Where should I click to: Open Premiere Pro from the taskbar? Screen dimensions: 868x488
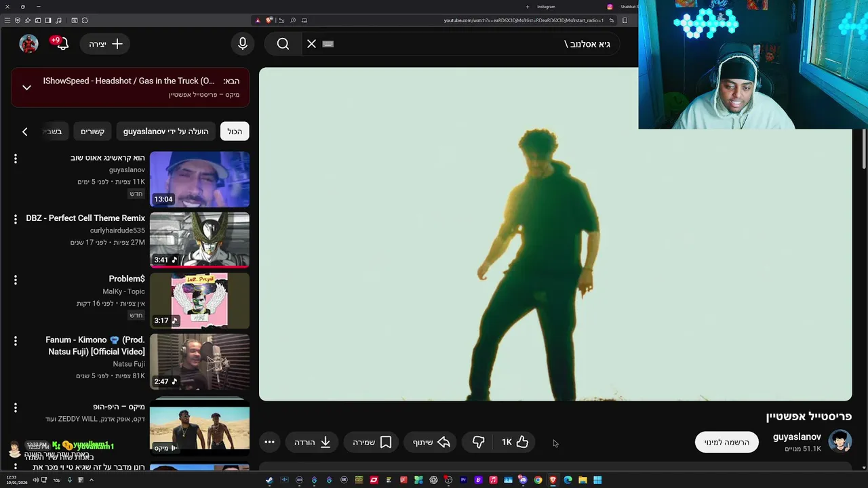point(463,480)
